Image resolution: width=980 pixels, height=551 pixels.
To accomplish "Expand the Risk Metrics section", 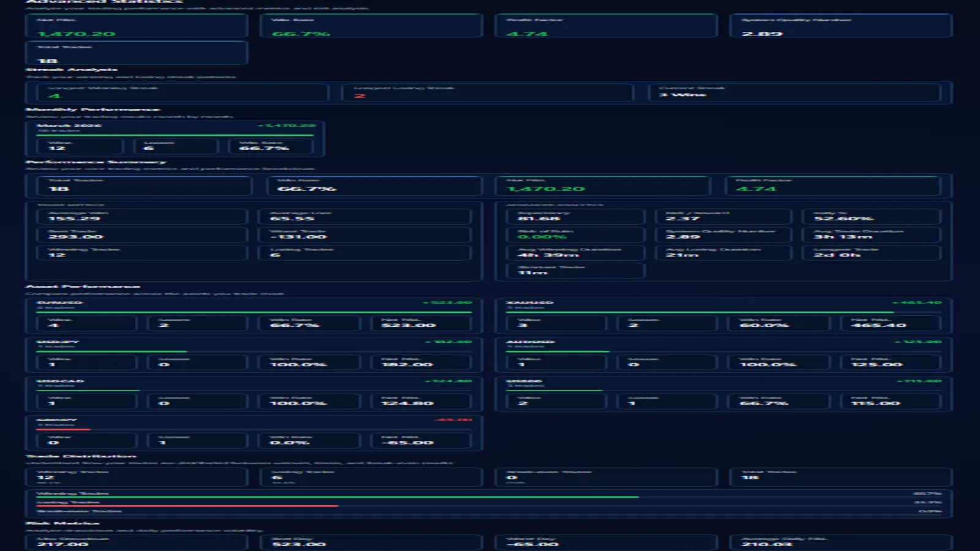I will pyautogui.click(x=61, y=523).
